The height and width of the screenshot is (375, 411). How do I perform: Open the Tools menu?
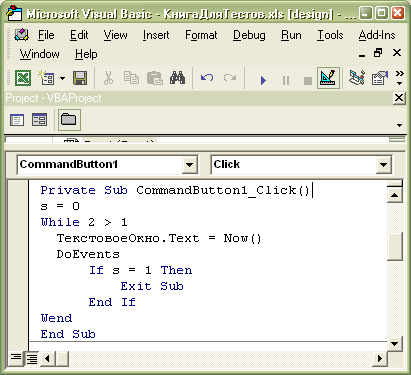point(330,35)
